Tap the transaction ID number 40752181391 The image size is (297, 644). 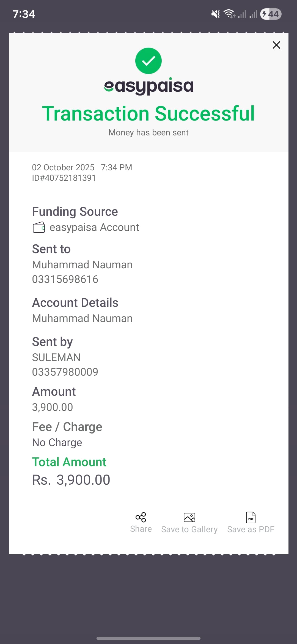pos(64,178)
